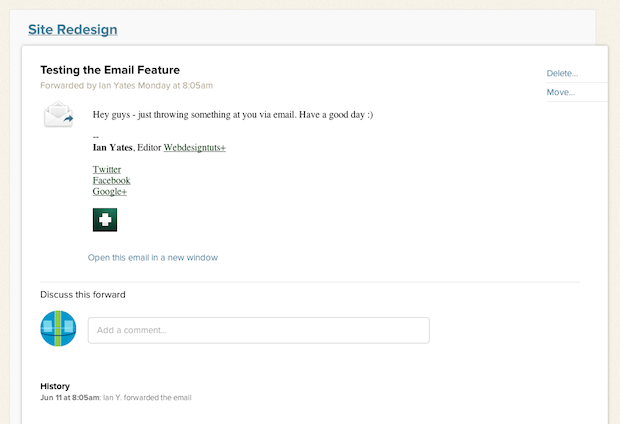The image size is (620, 424).
Task: Open the Move... option
Action: 561,92
